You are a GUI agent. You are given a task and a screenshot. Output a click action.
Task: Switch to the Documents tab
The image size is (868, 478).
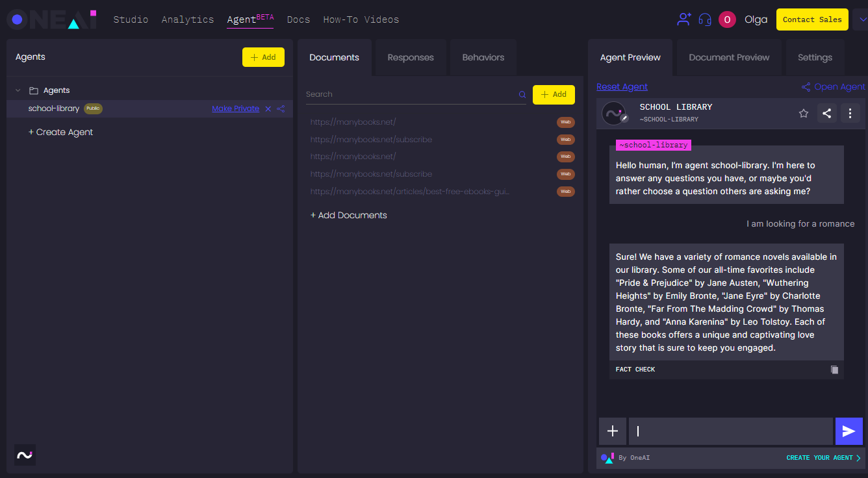334,57
